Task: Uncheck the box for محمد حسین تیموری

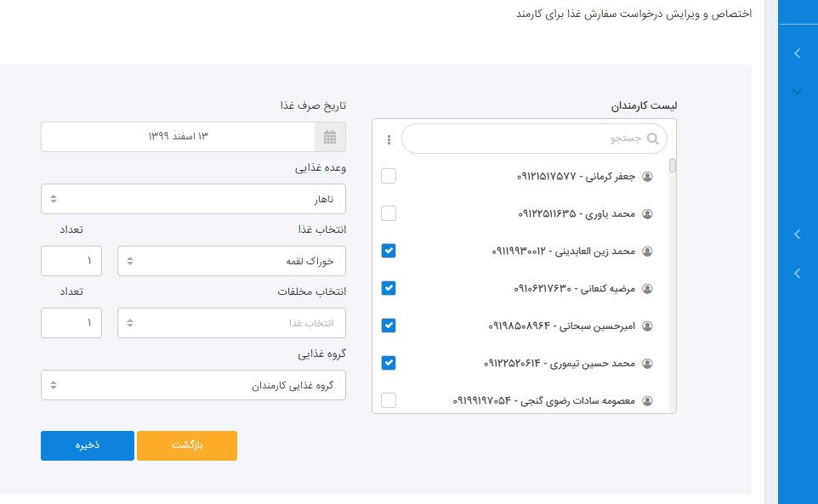Action: (389, 363)
